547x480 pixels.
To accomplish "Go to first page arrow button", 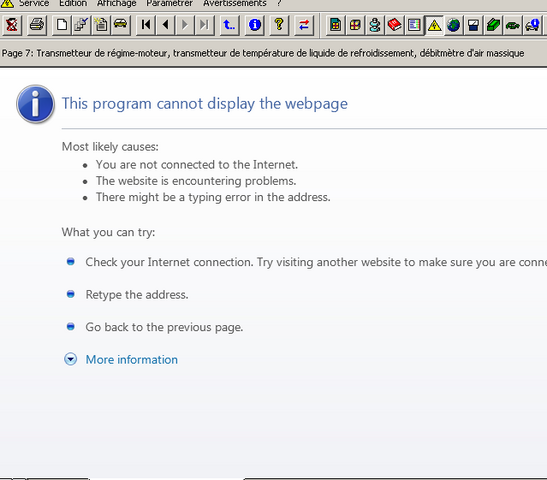I will (146, 25).
